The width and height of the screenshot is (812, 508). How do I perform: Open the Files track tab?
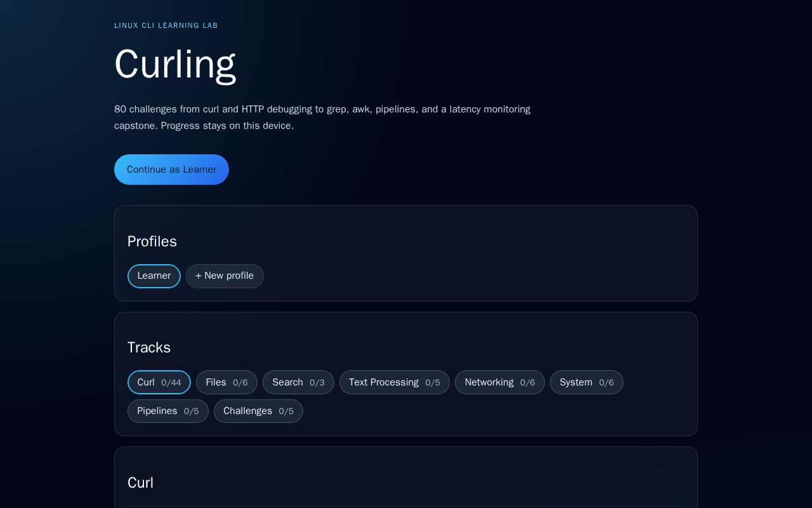(226, 382)
